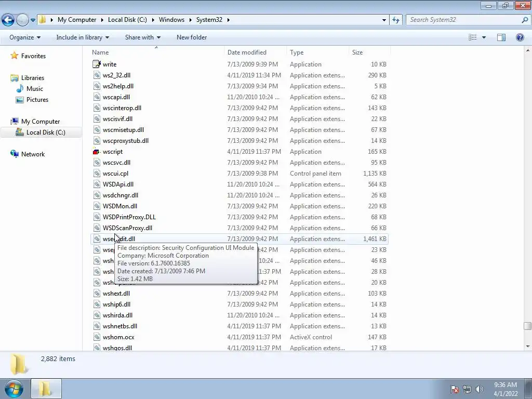Click the scrollbar up arrow
This screenshot has height=399, width=532.
(528, 50)
